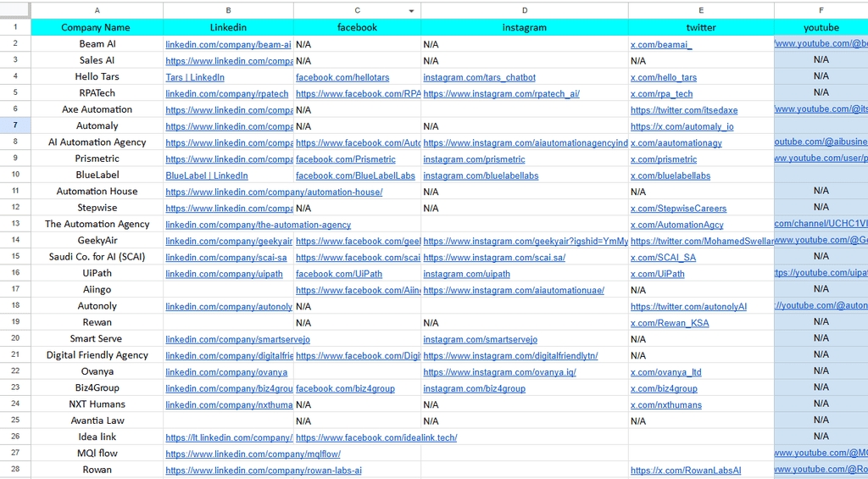The height and width of the screenshot is (479, 868).
Task: Open instagram.com/bluelabellabs link
Action: (481, 176)
